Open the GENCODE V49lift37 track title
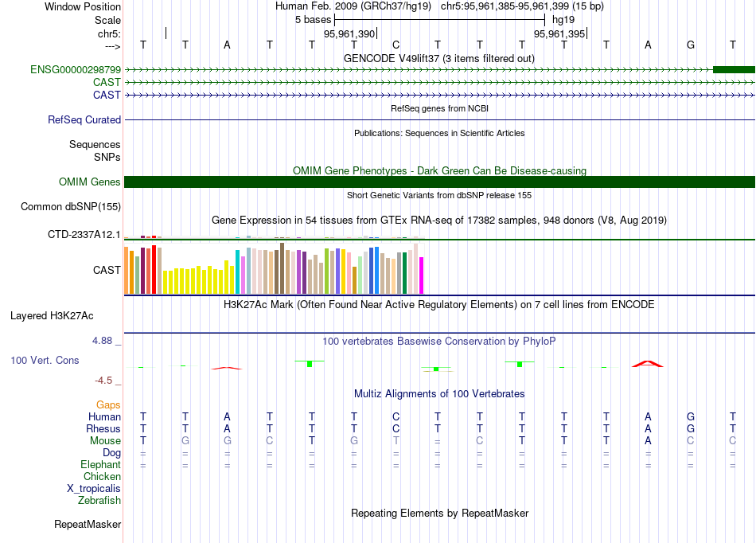The image size is (756, 543). pos(438,58)
